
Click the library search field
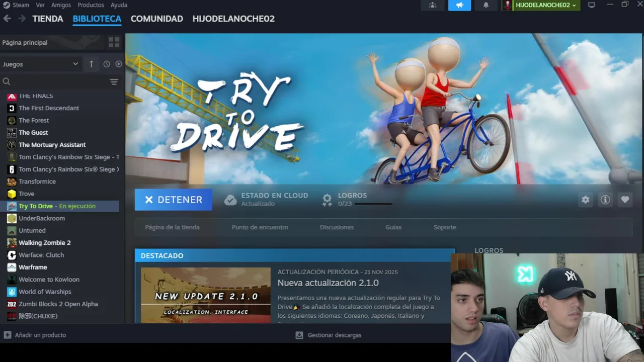(x=55, y=81)
